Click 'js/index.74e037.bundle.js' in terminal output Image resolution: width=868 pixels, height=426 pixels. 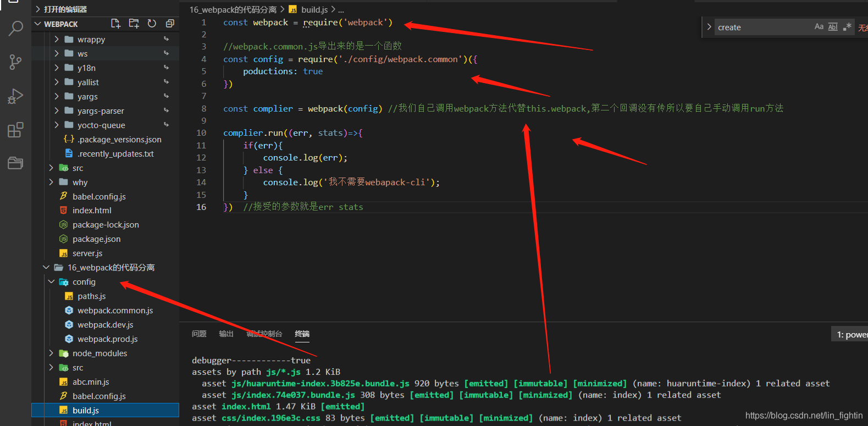293,395
